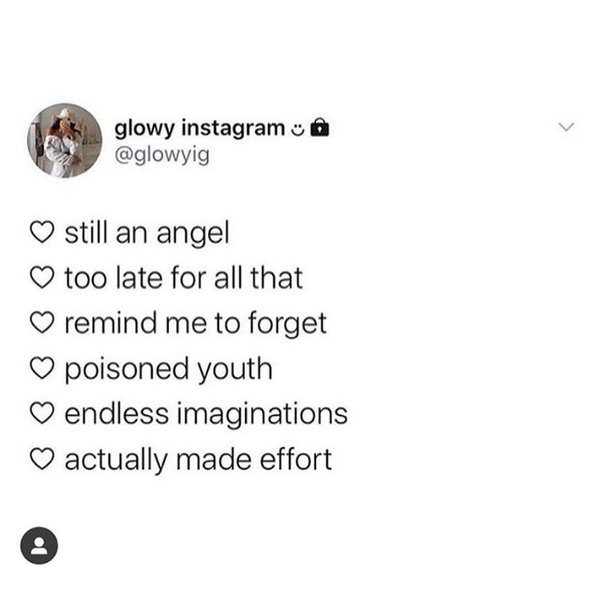Select the 'endless imaginations' text
The width and height of the screenshot is (600, 600).
(206, 415)
